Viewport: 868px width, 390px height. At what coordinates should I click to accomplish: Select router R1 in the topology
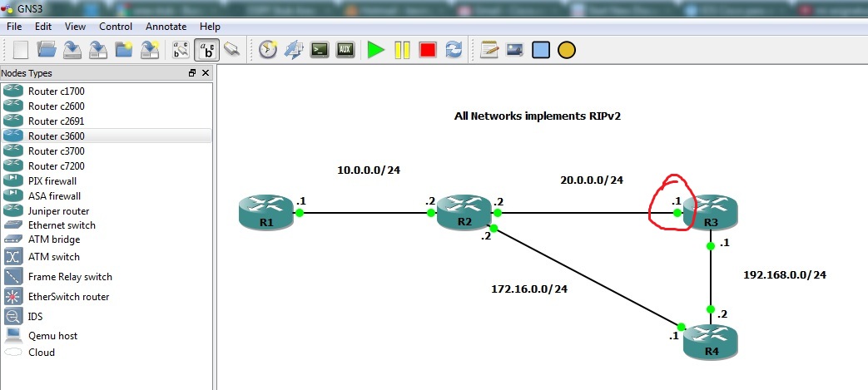(x=266, y=213)
